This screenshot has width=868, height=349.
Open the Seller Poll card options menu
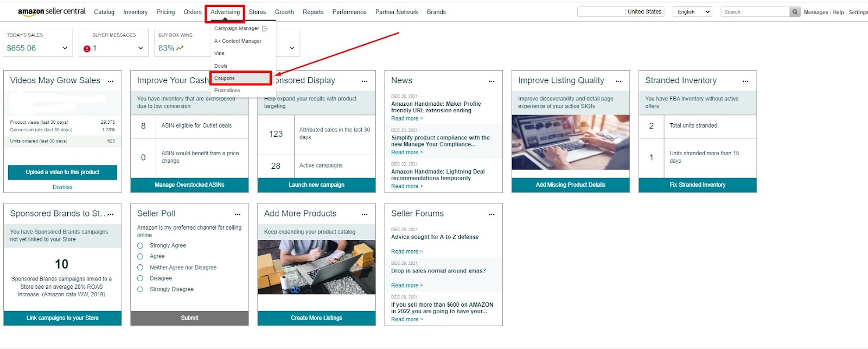(238, 214)
